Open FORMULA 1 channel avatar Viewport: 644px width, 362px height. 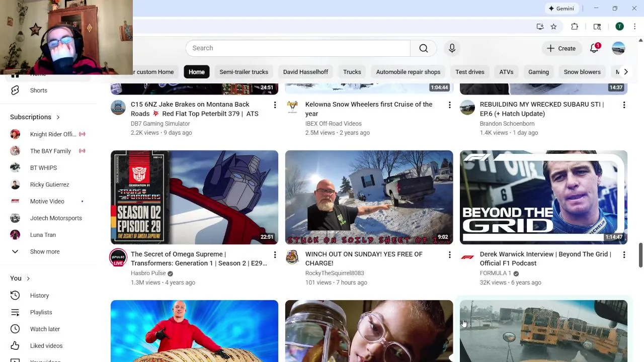(x=467, y=257)
